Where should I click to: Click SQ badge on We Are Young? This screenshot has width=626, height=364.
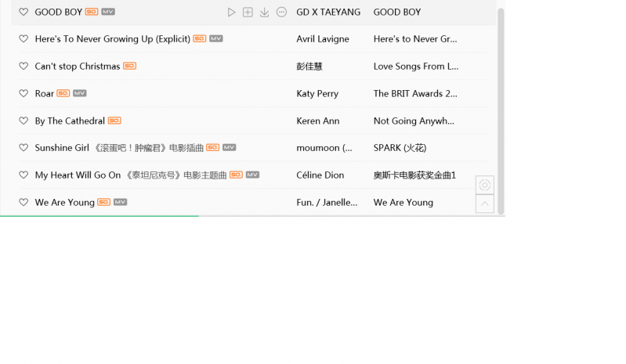[x=103, y=202]
